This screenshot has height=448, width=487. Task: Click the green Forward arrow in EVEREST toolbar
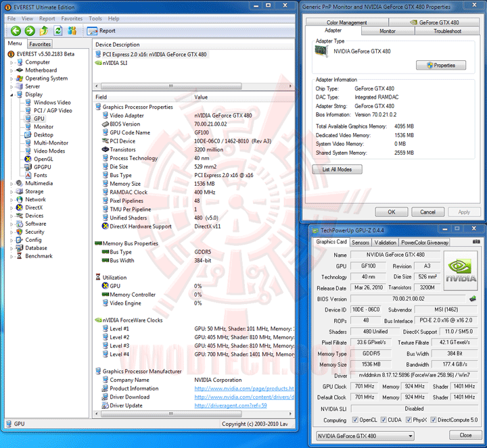(x=30, y=30)
